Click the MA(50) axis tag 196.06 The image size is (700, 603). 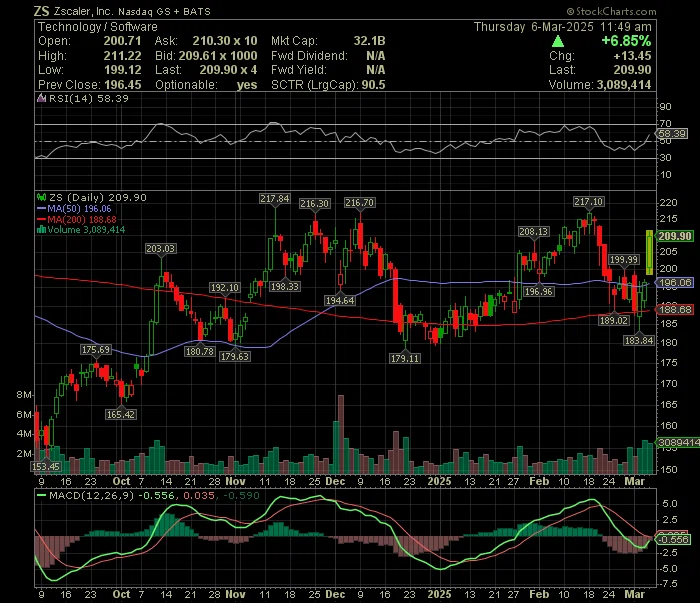point(675,283)
